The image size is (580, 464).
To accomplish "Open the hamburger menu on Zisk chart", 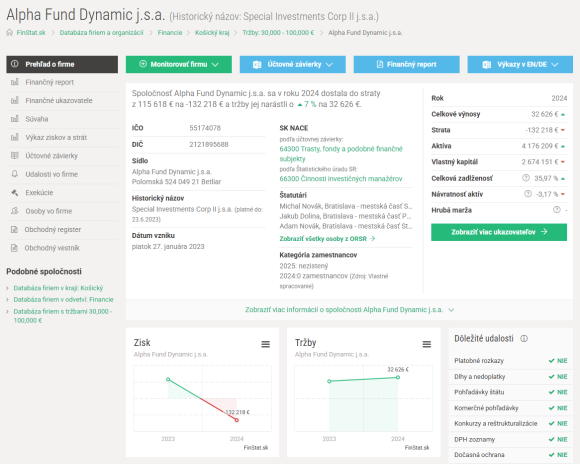I will coord(266,344).
